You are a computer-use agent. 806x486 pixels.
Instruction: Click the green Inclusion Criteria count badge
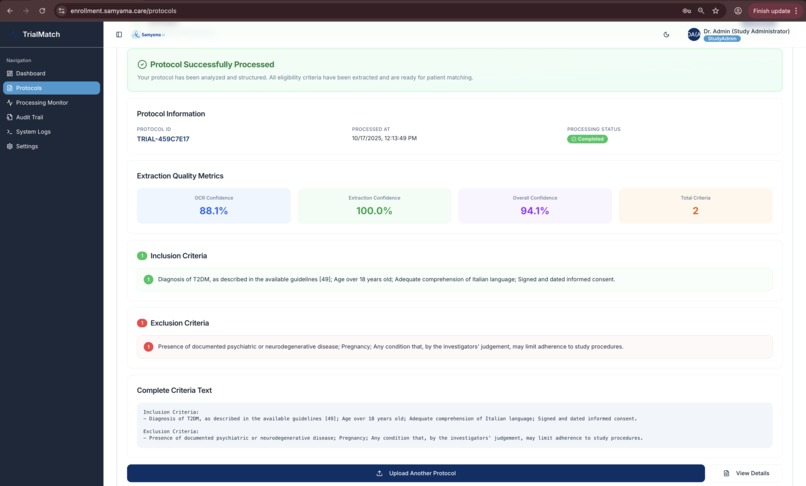click(x=142, y=256)
